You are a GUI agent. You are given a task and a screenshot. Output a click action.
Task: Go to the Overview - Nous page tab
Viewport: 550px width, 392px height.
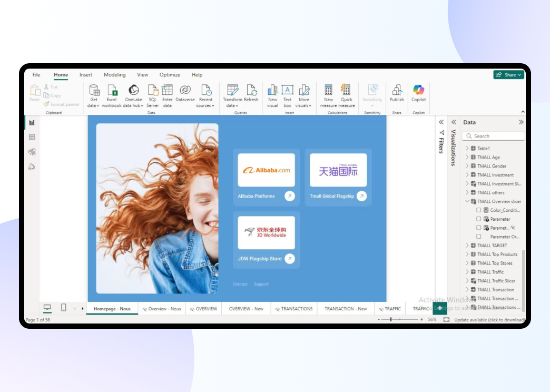(162, 309)
